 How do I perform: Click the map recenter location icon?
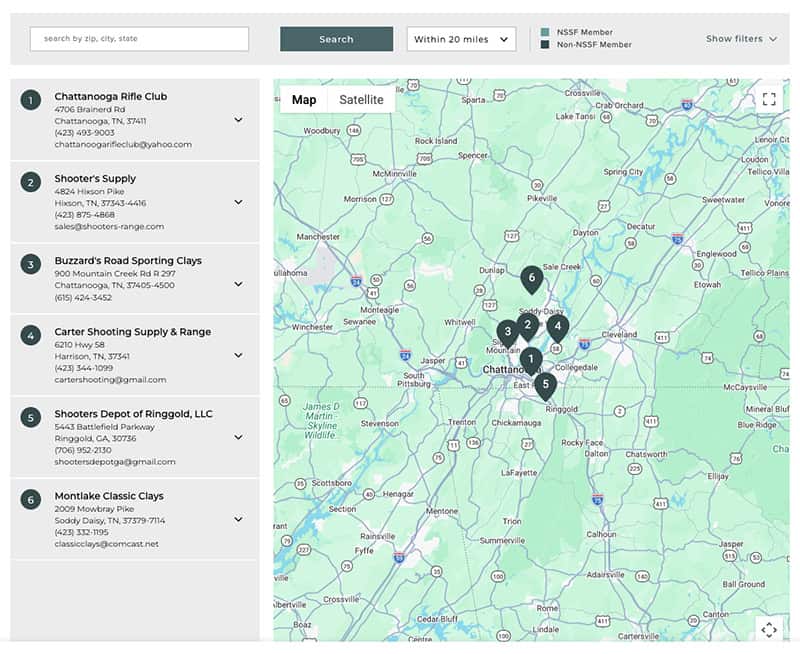coord(768,629)
